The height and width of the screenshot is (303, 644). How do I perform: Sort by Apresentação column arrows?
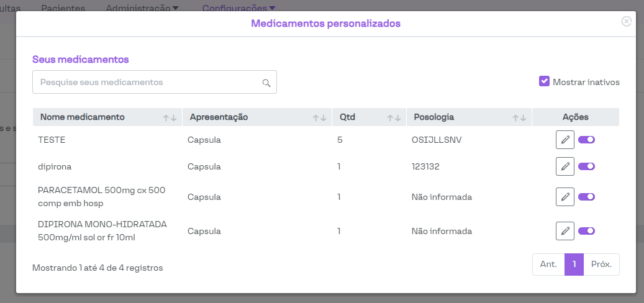tap(319, 117)
